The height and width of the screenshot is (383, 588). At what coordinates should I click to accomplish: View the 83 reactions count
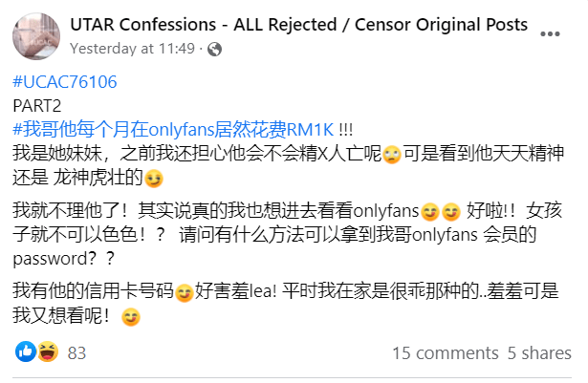76,353
